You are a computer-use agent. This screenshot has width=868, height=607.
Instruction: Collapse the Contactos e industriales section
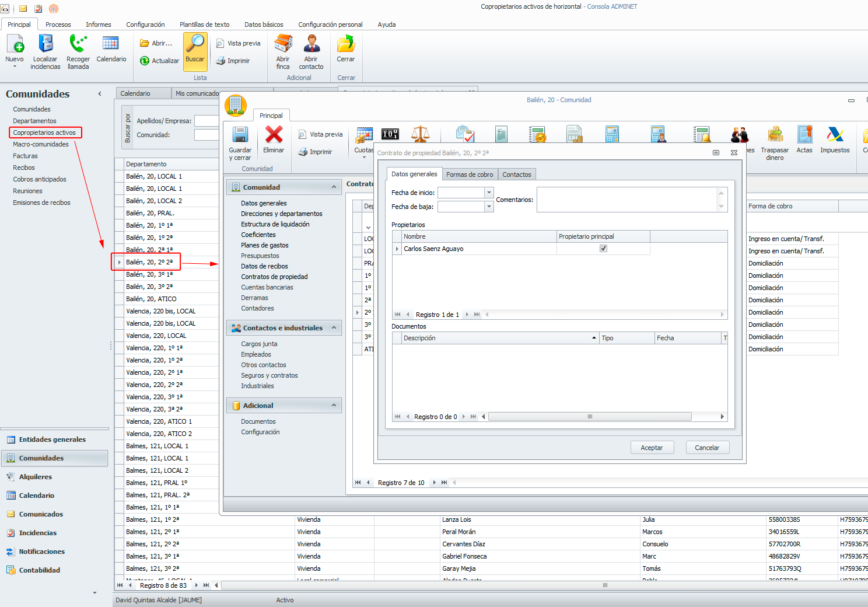click(334, 328)
